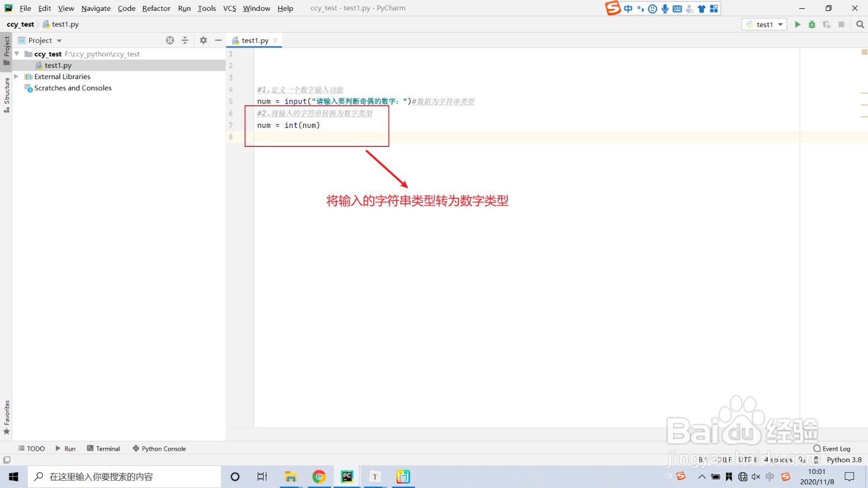Toggle muted volume icon in tray

click(x=756, y=477)
